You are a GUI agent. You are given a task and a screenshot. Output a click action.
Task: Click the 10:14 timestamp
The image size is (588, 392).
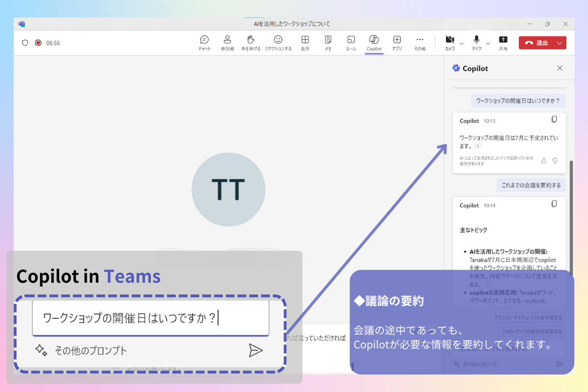[x=490, y=206]
